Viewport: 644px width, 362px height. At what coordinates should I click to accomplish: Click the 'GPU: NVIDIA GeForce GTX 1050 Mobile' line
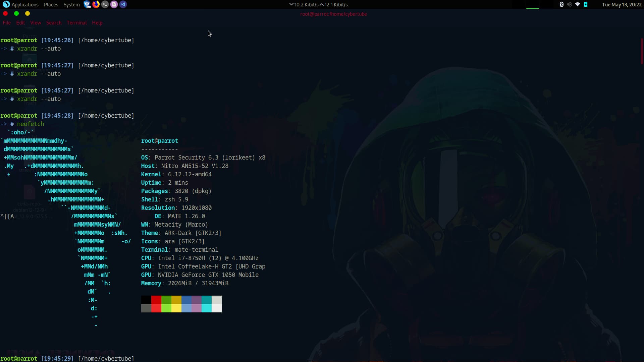click(200, 275)
